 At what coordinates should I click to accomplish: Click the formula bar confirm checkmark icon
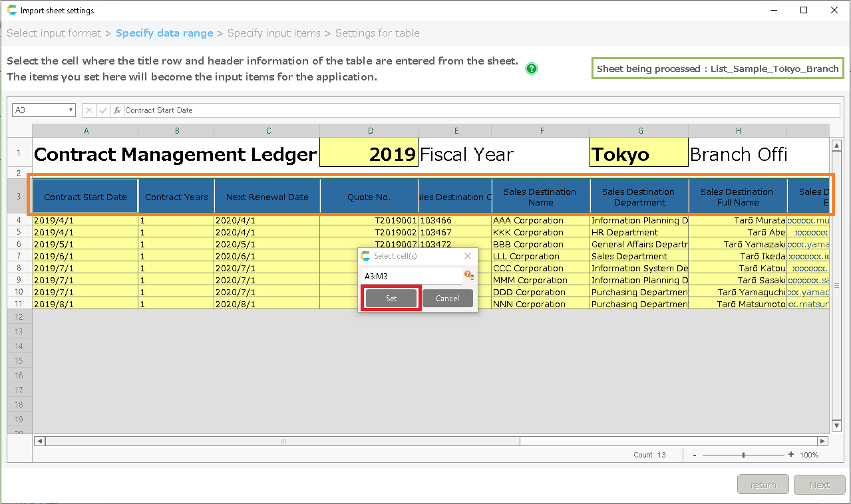tap(103, 110)
